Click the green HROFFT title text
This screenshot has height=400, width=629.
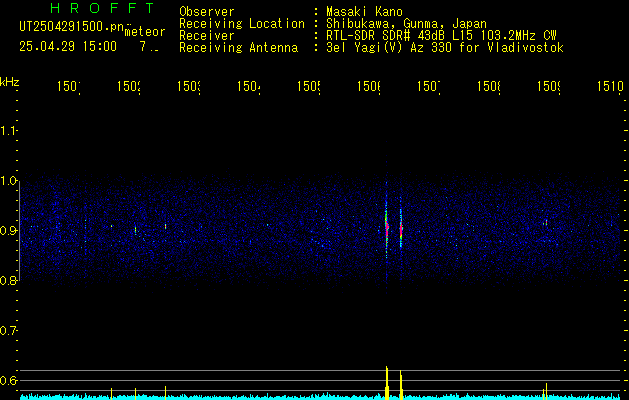[103, 8]
